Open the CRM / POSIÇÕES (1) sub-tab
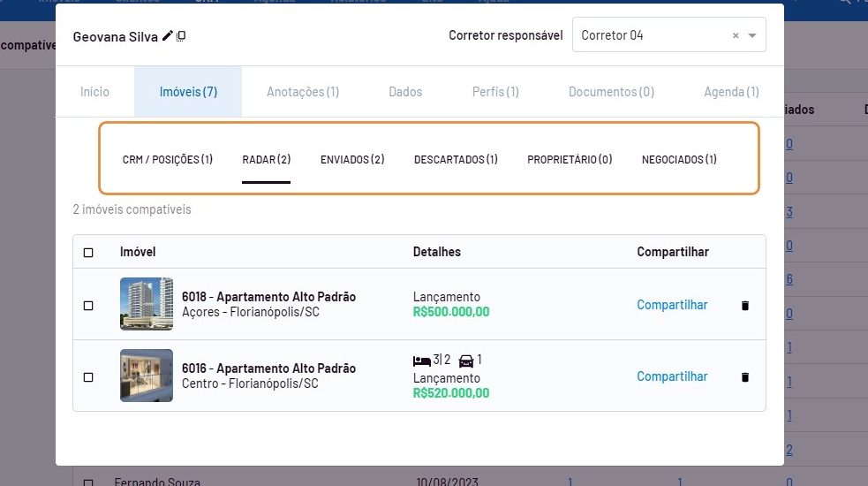Image resolution: width=868 pixels, height=486 pixels. pyautogui.click(x=168, y=160)
